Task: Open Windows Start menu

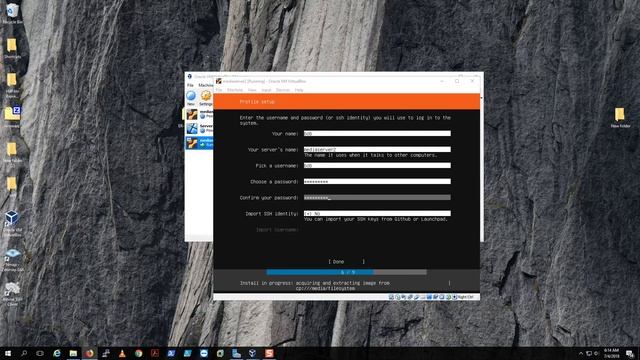Action: tap(7, 353)
